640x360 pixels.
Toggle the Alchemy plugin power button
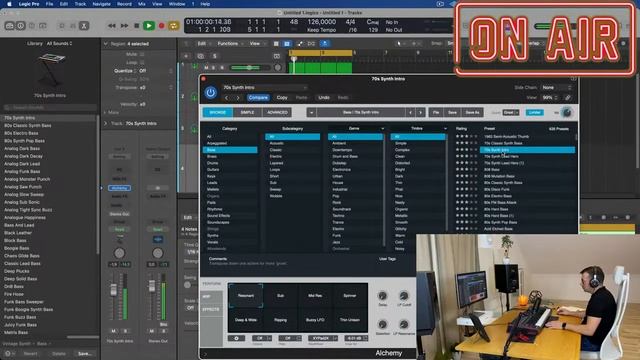[x=211, y=93]
